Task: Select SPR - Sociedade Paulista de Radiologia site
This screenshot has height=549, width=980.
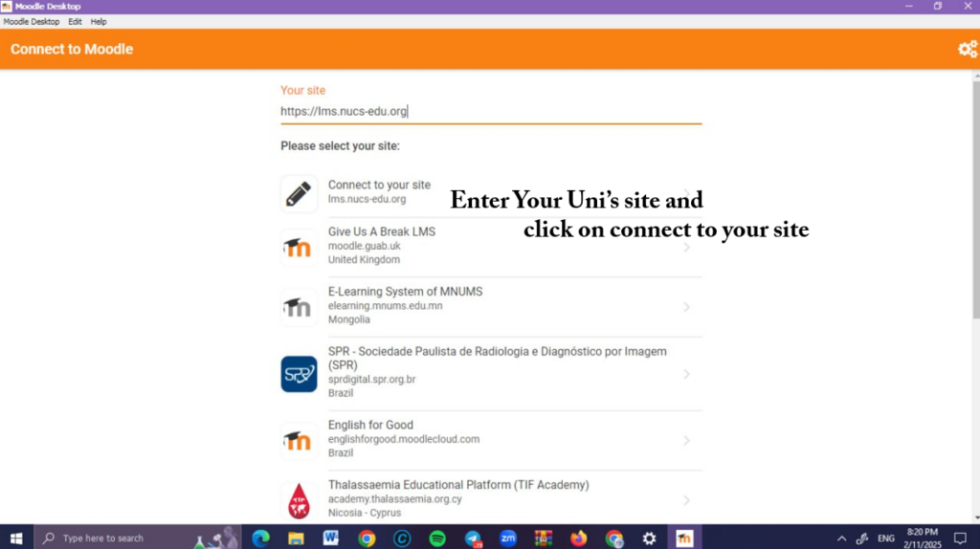Action: 491,374
